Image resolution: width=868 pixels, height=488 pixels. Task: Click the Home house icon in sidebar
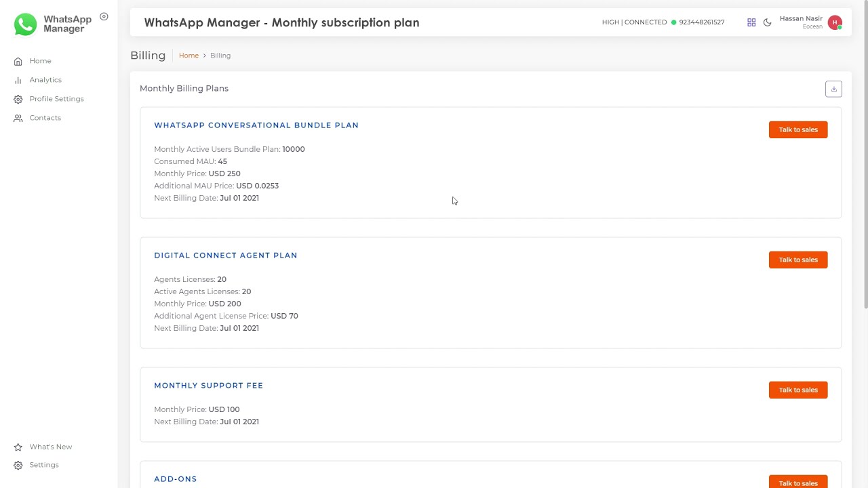click(18, 61)
